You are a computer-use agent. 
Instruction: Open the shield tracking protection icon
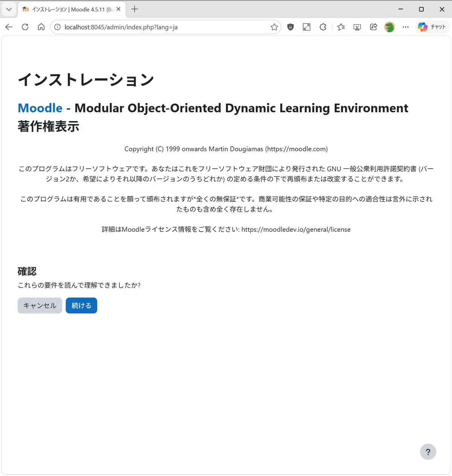click(290, 27)
